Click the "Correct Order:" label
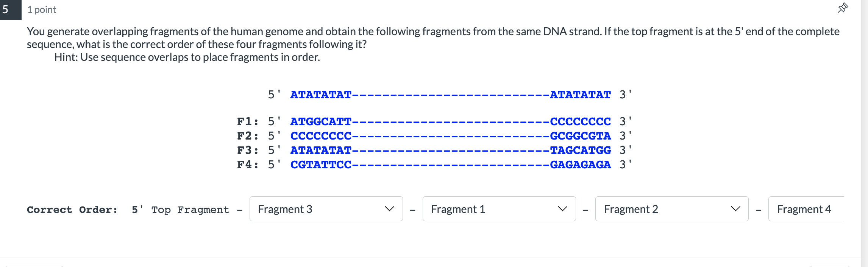The image size is (868, 267). coord(72,210)
